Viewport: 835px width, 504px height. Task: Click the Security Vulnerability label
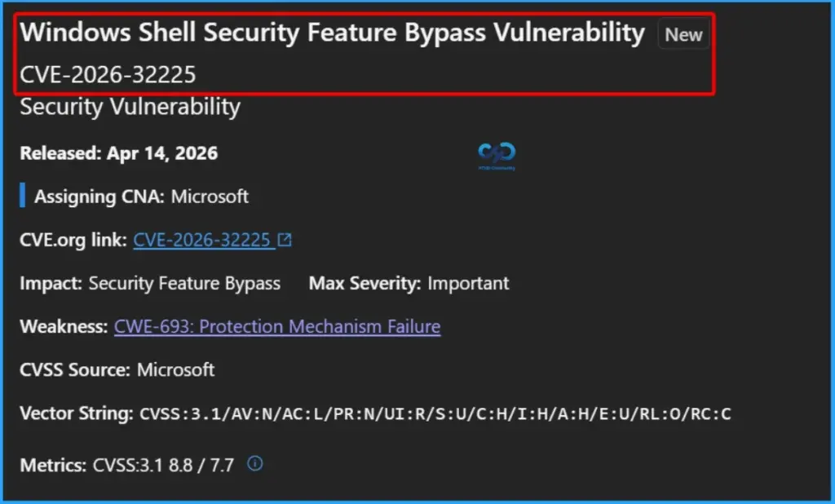tap(130, 106)
